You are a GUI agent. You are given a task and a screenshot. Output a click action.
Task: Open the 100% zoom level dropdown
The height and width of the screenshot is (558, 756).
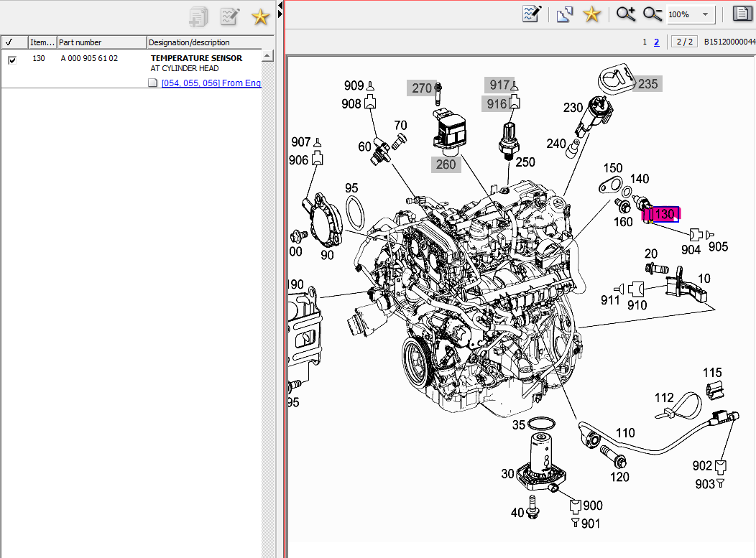pyautogui.click(x=690, y=13)
